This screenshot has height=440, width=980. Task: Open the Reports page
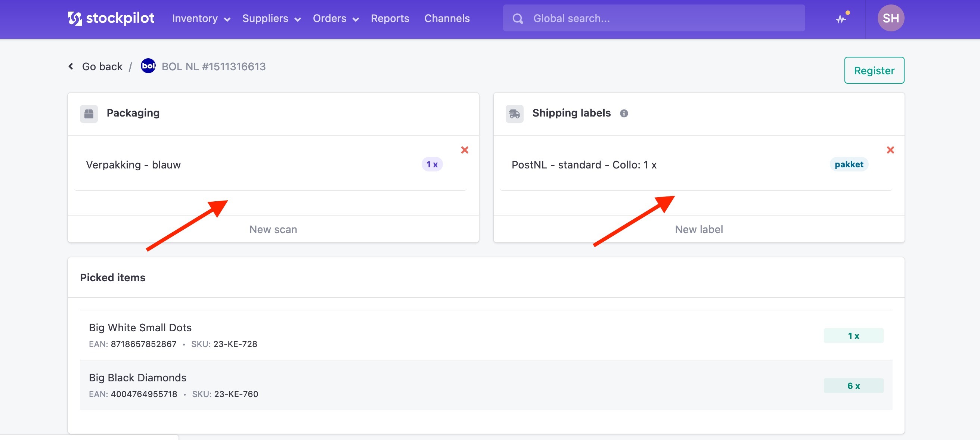pyautogui.click(x=390, y=18)
